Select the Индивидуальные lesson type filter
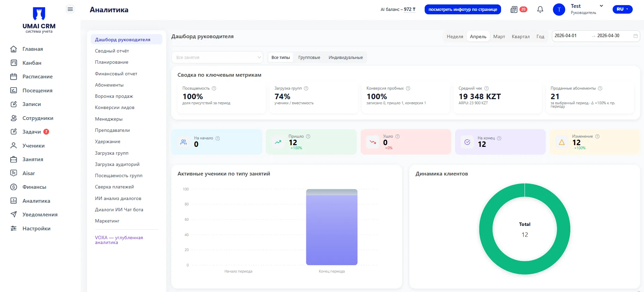The image size is (644, 292). (x=346, y=58)
